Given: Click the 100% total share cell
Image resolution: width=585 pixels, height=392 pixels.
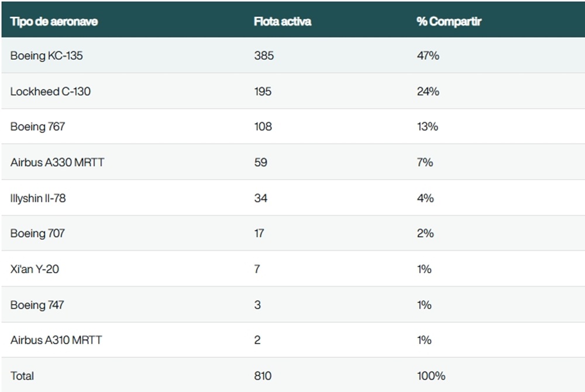Looking at the screenshot, I should pos(431,376).
